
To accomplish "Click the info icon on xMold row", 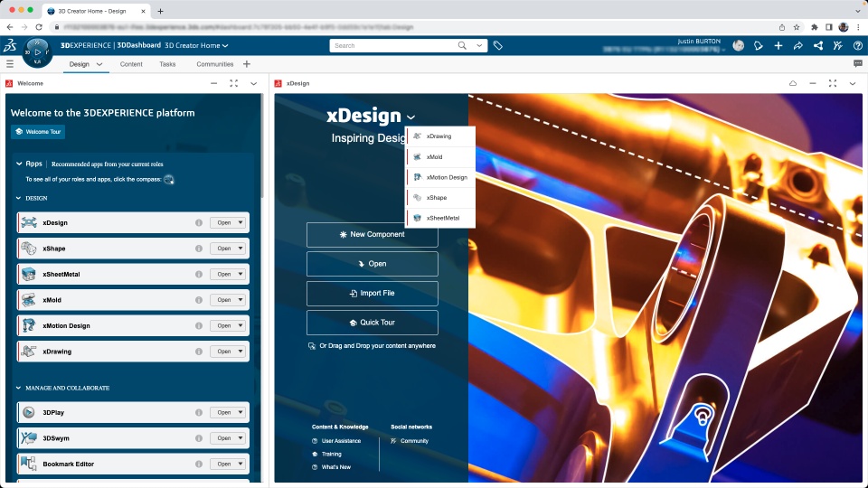I will pos(199,300).
